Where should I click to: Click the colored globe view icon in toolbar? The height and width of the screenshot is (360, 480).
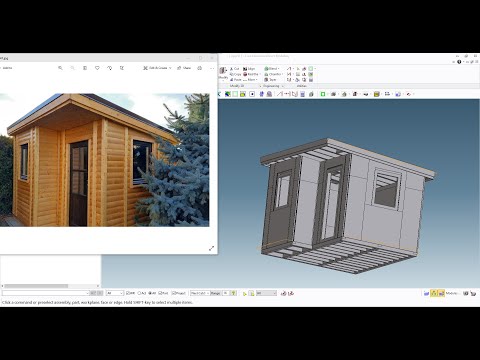[x=228, y=94]
